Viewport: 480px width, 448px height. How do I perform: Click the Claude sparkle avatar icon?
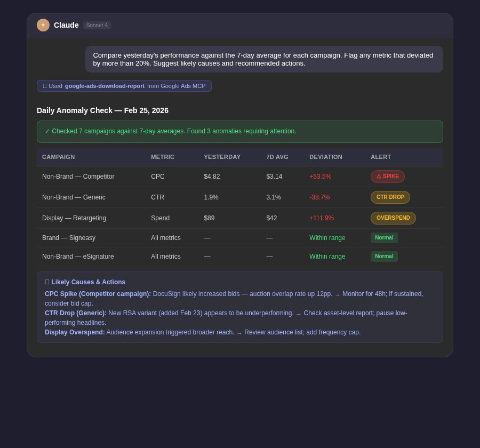tap(43, 25)
